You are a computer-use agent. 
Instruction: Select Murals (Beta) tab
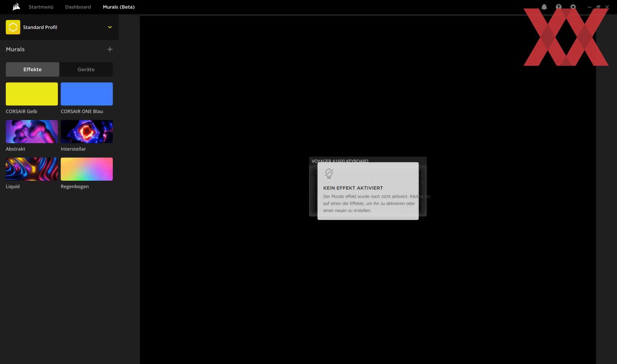pos(119,7)
